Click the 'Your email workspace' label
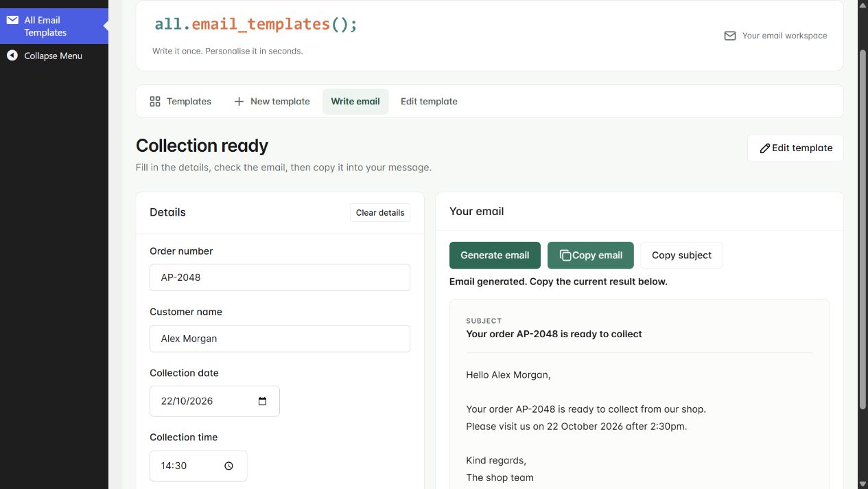The image size is (868, 489). click(784, 36)
